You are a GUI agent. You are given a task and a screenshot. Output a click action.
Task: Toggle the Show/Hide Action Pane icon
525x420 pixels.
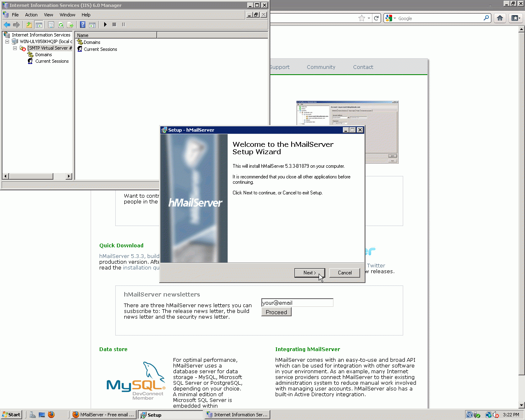click(x=92, y=25)
